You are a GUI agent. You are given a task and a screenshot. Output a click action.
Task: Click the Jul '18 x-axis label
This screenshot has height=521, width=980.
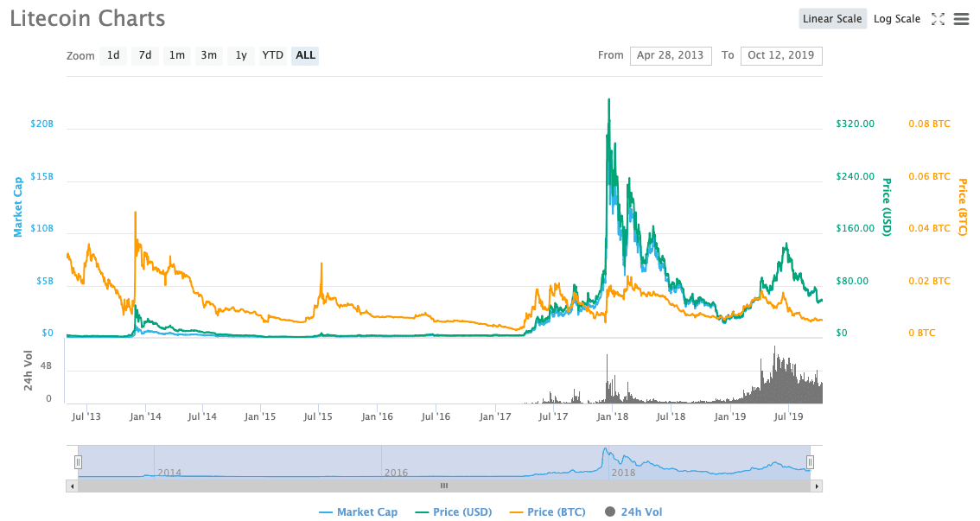coord(671,416)
